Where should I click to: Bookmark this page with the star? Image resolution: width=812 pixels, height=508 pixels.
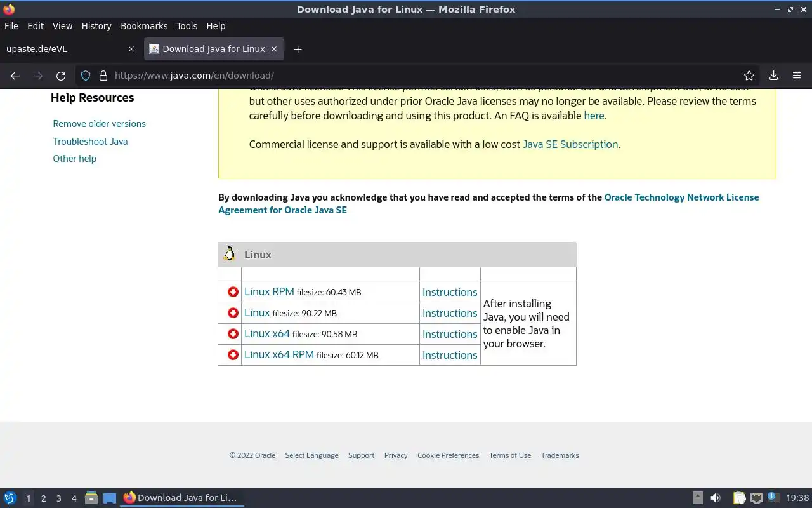pos(749,76)
